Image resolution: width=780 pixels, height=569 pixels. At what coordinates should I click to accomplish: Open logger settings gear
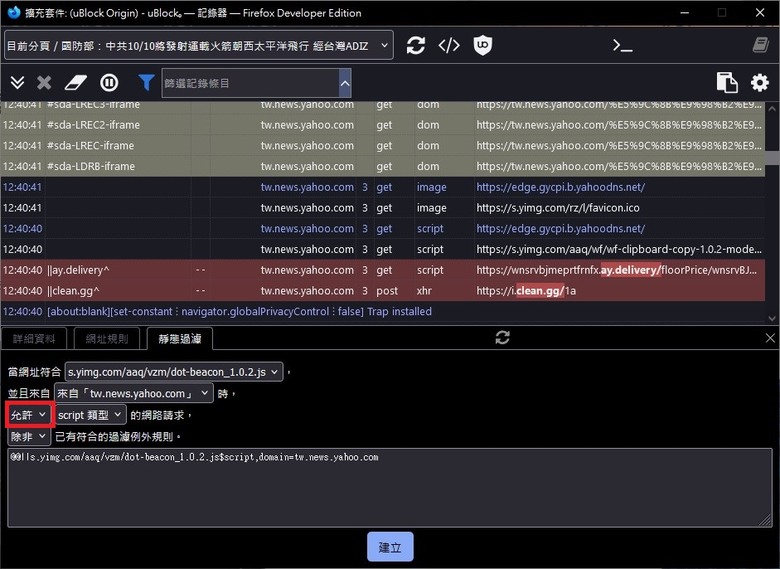point(760,83)
